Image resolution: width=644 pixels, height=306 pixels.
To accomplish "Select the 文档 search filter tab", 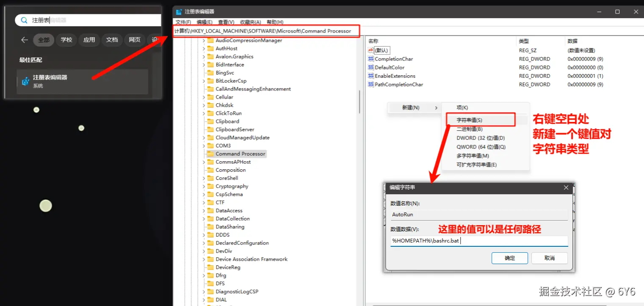I will (112, 40).
